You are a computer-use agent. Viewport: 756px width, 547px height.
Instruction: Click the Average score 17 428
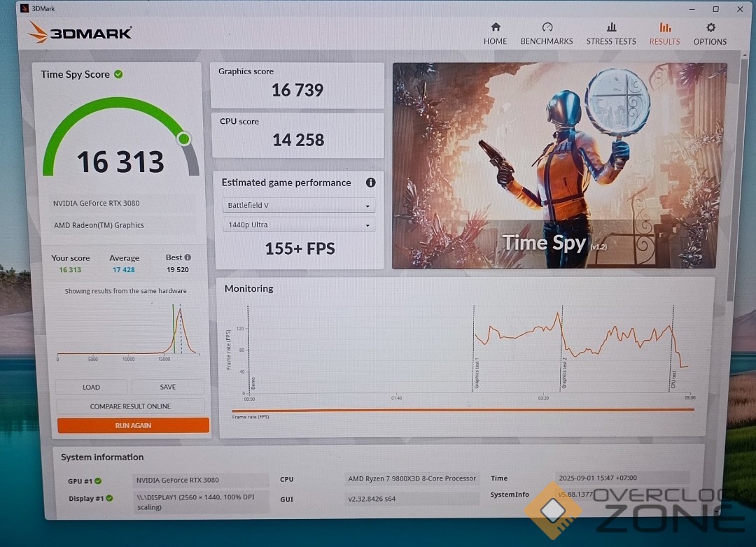(x=123, y=270)
